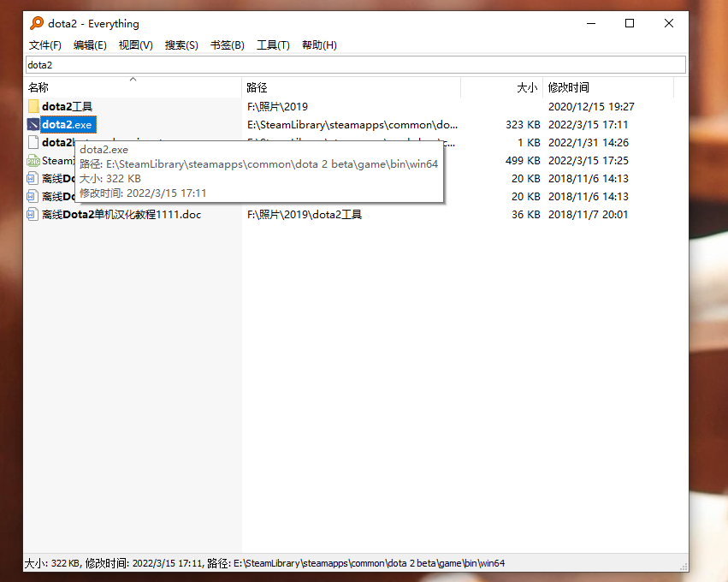
Task: Select the dota2工具 folder name
Action: (68, 107)
